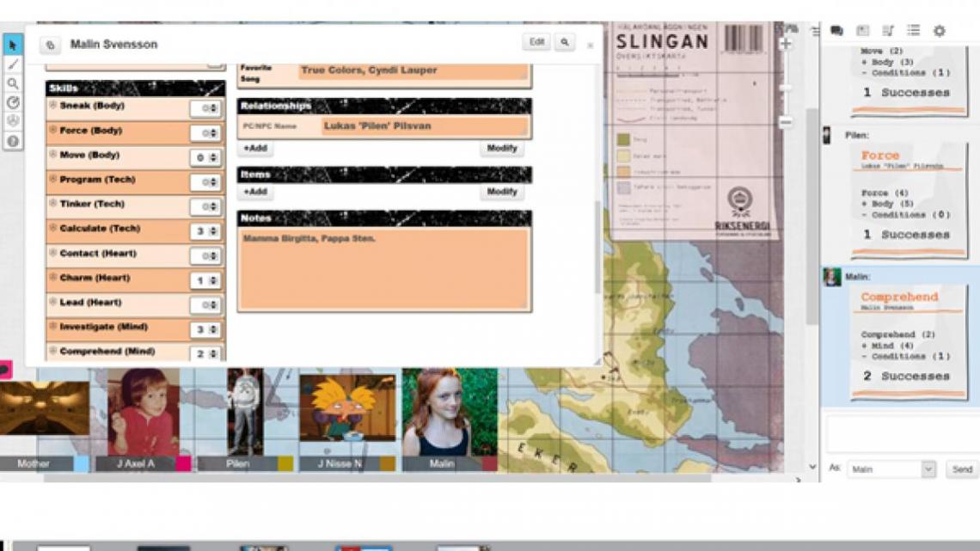Click Modify button in Items section
Viewport: 980px width, 551px height.
click(501, 192)
